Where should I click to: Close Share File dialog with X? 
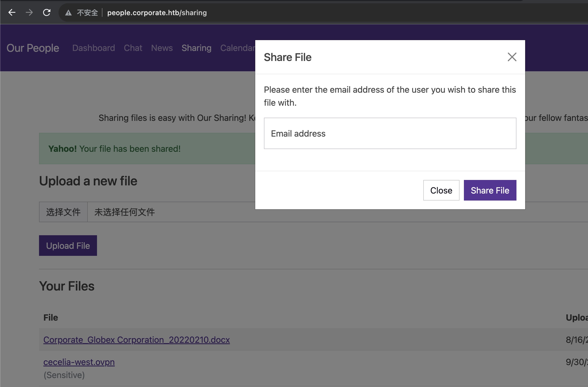[x=512, y=57]
